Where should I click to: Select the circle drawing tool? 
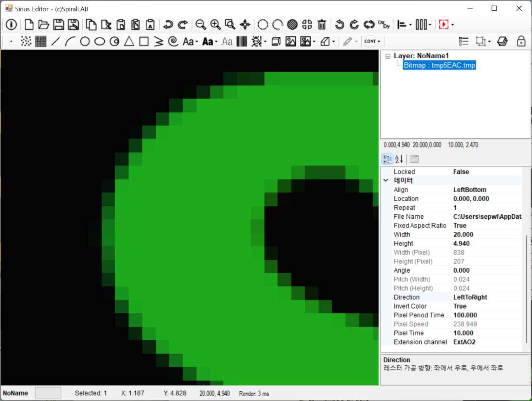85,41
